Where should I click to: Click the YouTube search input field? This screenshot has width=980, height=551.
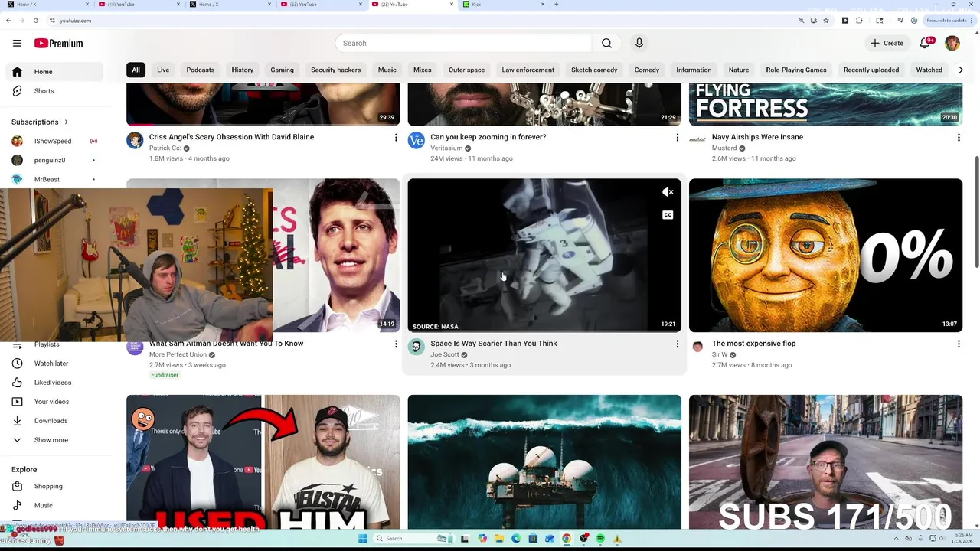point(462,44)
